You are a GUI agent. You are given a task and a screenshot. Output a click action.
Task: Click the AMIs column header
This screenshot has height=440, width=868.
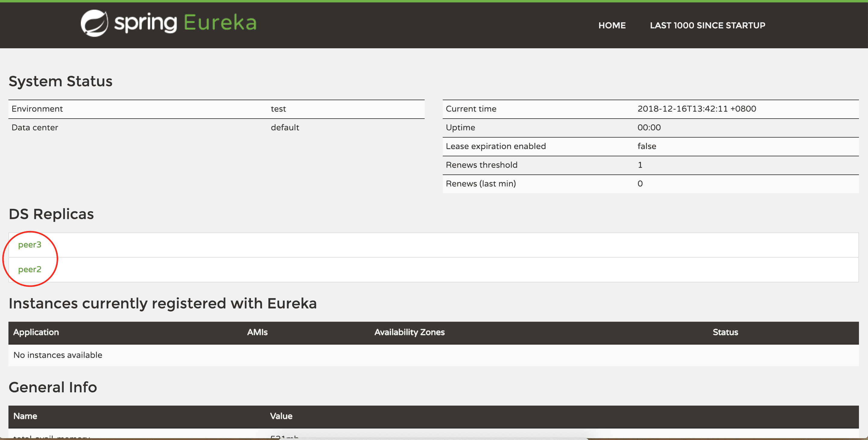point(257,333)
